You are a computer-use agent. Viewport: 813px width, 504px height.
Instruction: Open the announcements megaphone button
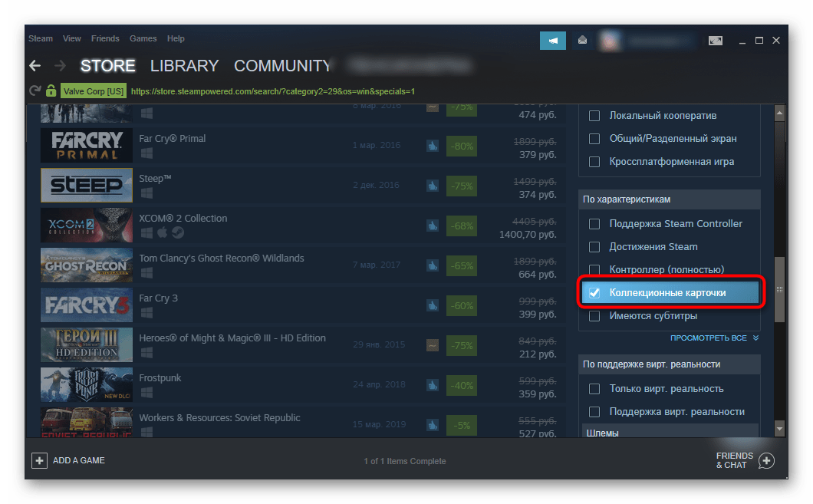pyautogui.click(x=553, y=41)
